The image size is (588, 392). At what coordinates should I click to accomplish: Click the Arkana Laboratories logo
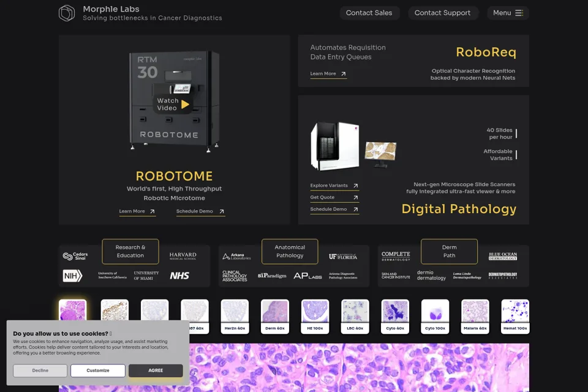tap(236, 257)
